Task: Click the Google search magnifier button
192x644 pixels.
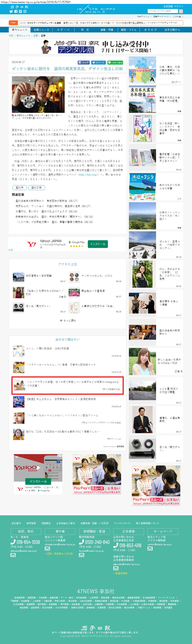Action: [181, 11]
